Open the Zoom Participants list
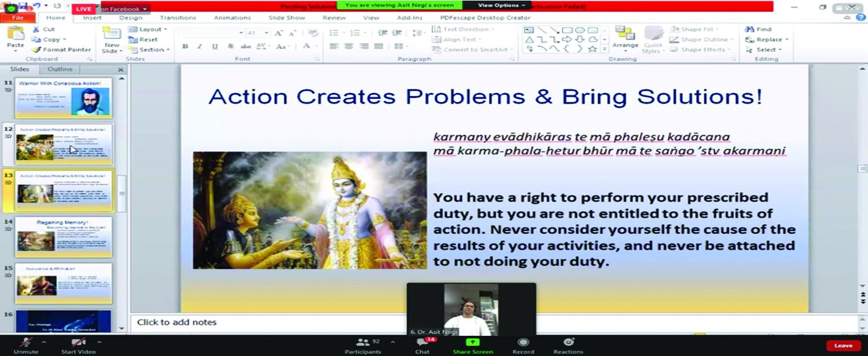This screenshot has height=356, width=868. 363,344
